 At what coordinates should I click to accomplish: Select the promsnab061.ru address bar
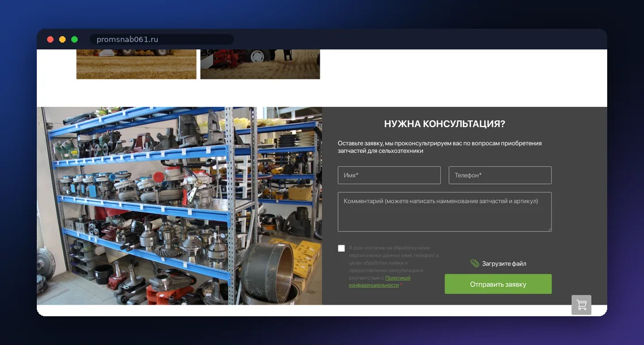162,40
